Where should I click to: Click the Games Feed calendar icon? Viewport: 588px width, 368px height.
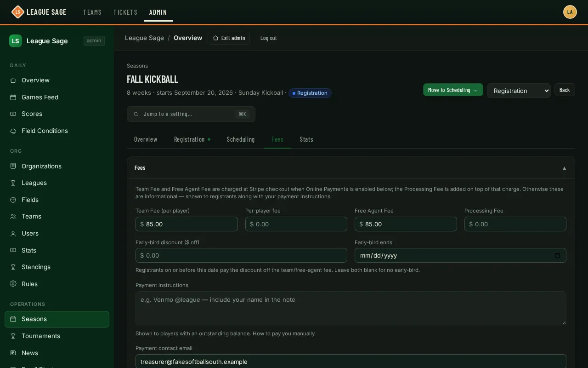click(x=13, y=97)
